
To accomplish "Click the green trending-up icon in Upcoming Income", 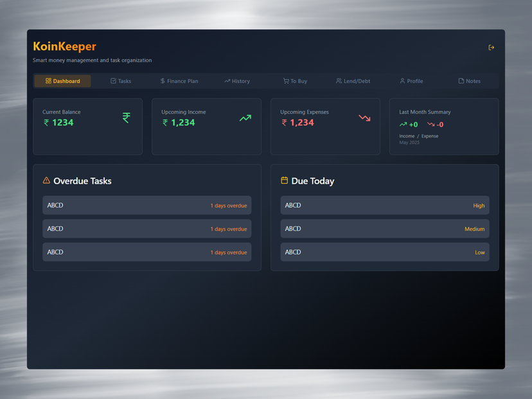I will [245, 118].
